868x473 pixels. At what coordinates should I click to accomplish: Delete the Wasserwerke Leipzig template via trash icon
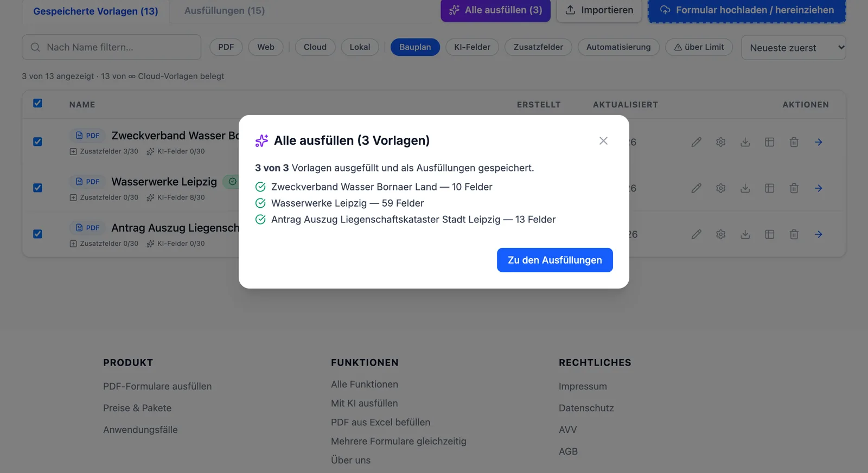tap(794, 188)
